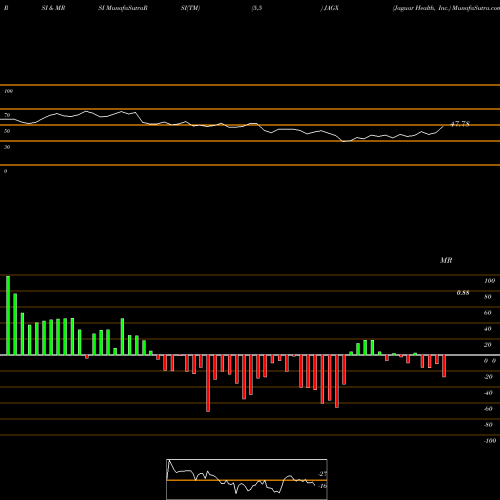
Task: Click the 70 label on RSI axis
Action: click(7, 115)
